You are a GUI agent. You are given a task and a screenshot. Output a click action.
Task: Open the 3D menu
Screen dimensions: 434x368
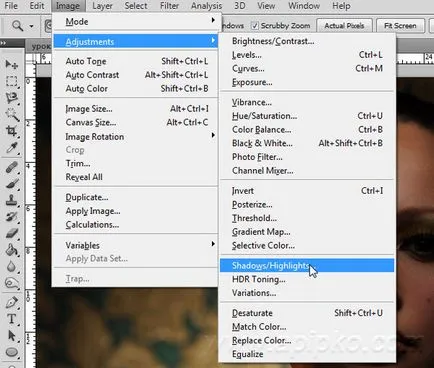(x=240, y=6)
